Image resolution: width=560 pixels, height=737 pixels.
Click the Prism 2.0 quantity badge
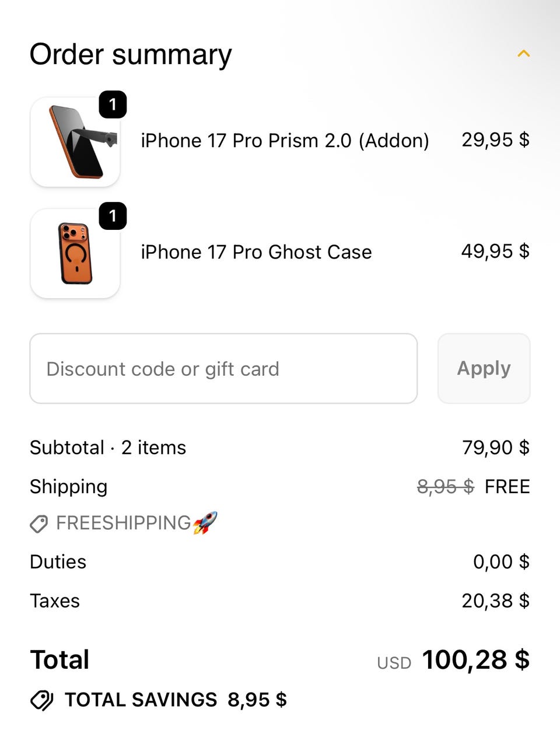point(113,104)
